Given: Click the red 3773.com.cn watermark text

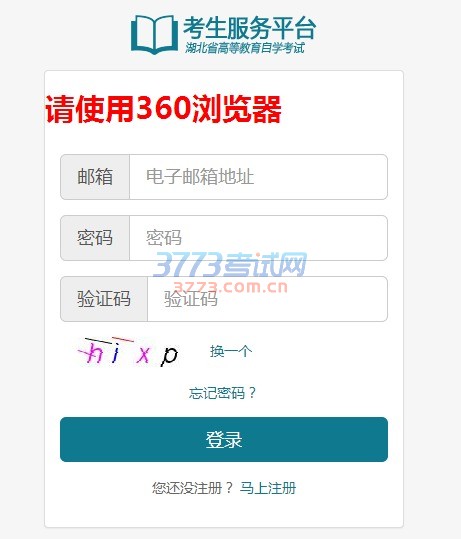Looking at the screenshot, I should click(x=230, y=286).
